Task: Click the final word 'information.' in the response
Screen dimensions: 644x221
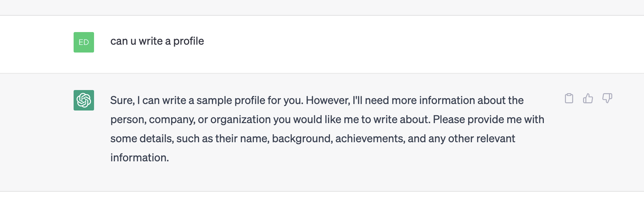Action: (x=140, y=158)
